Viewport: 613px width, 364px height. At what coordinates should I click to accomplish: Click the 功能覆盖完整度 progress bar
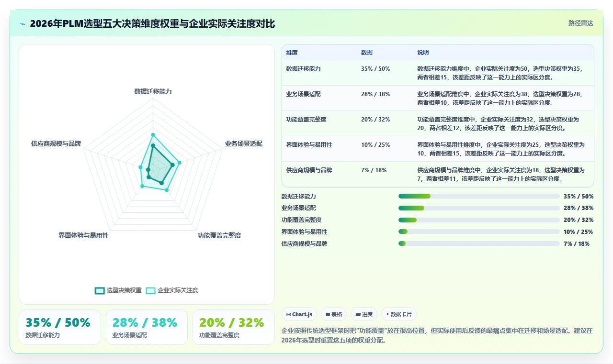point(479,220)
